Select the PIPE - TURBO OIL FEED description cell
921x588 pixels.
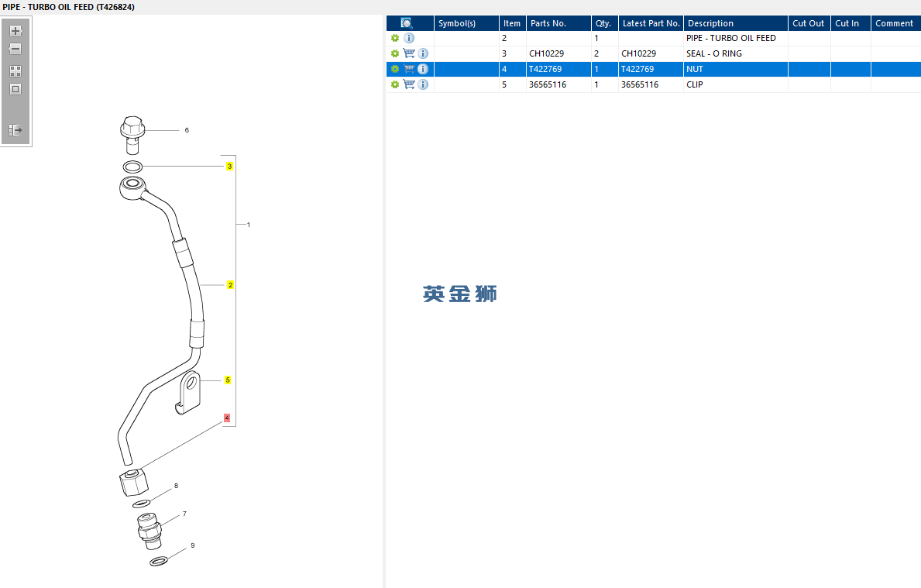pos(735,38)
